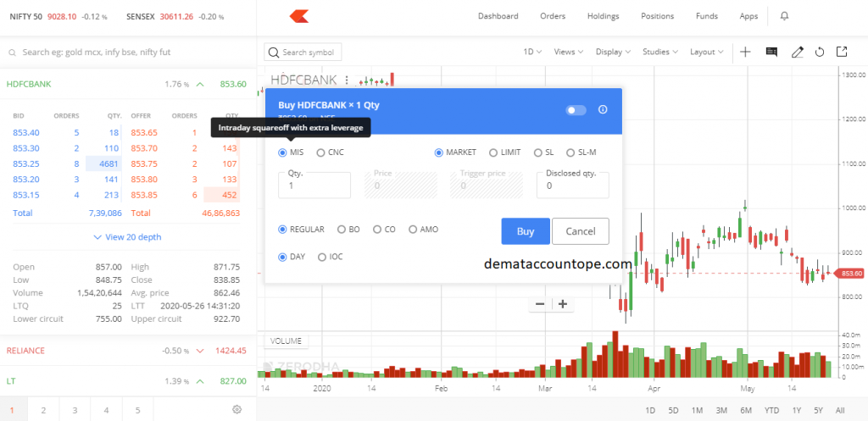Click the Disclosed qty. field
Image resolution: width=868 pixels, height=421 pixels.
[573, 186]
